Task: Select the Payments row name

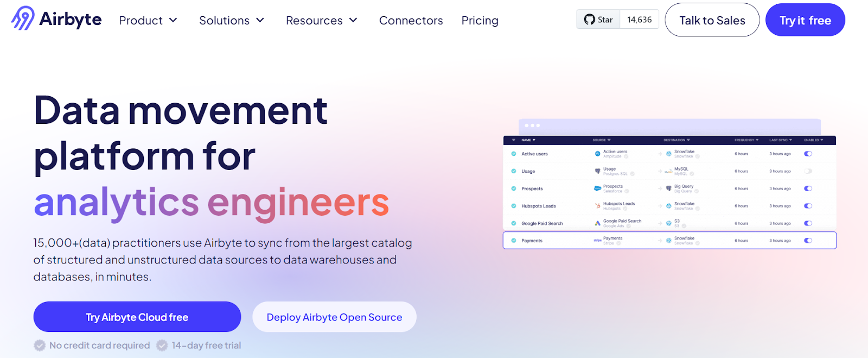Action: 532,241
